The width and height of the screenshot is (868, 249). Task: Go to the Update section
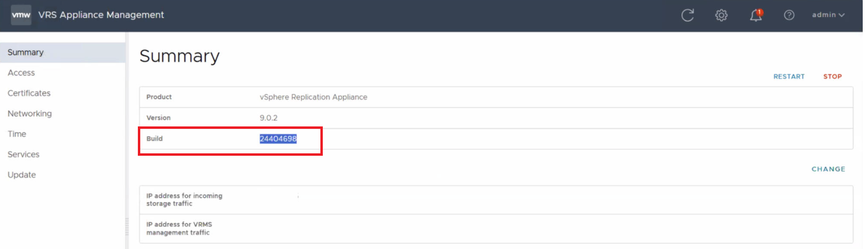(22, 175)
